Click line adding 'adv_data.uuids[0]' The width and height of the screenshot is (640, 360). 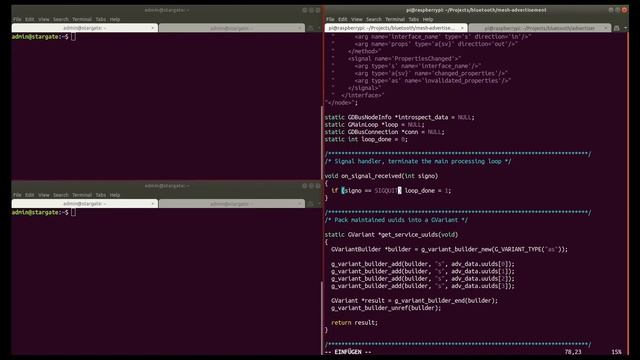(423, 264)
